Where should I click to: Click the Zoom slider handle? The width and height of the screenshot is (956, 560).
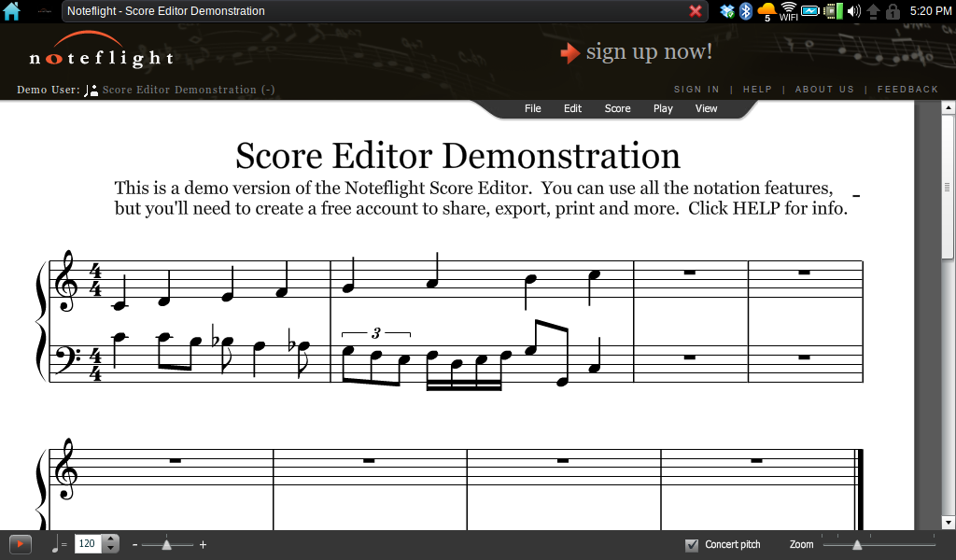click(857, 545)
